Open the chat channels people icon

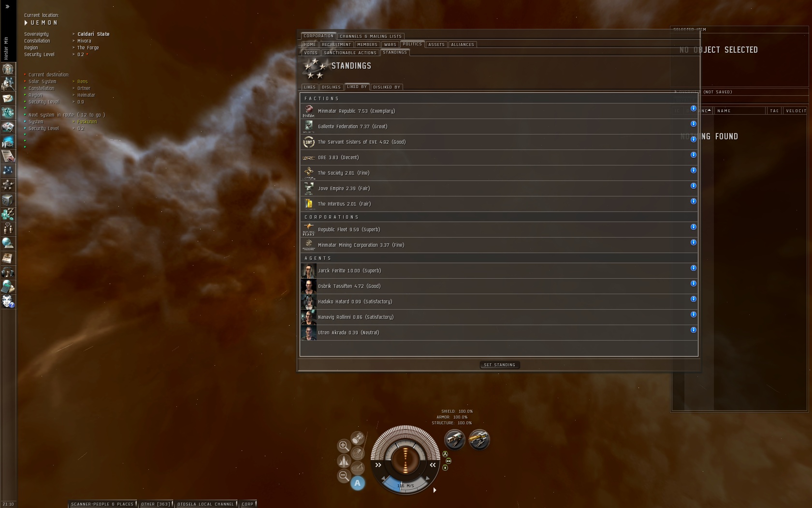[x=8, y=228]
